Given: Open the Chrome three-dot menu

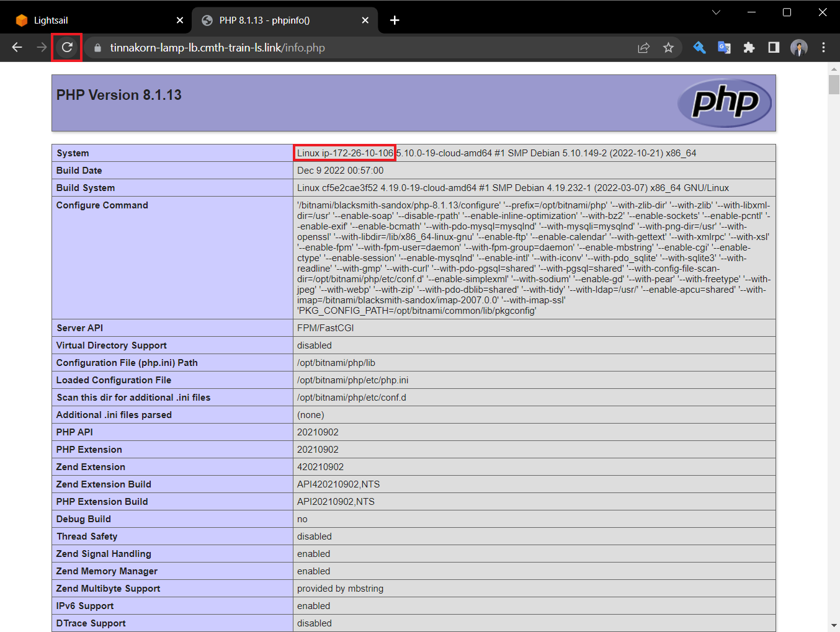Looking at the screenshot, I should [824, 48].
